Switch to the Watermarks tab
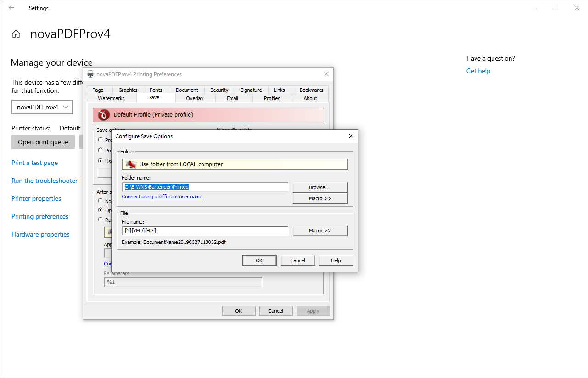Screen dimensions: 588x378 pos(111,98)
